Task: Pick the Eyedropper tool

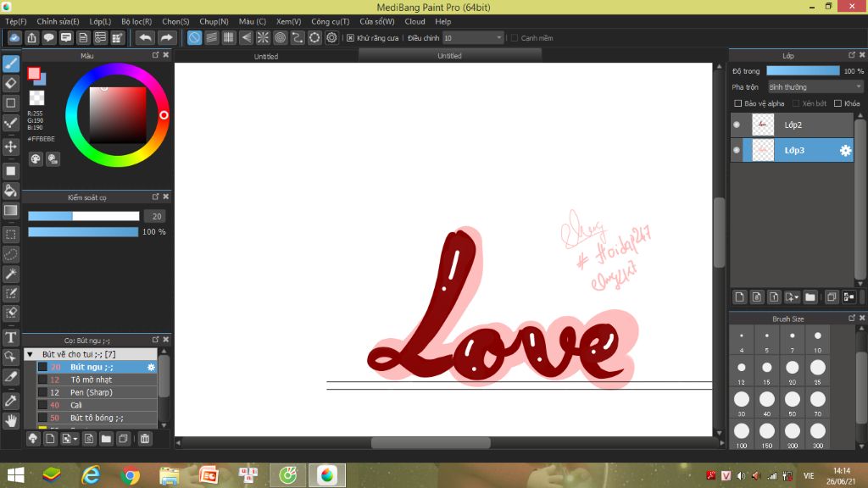Action: click(x=11, y=401)
